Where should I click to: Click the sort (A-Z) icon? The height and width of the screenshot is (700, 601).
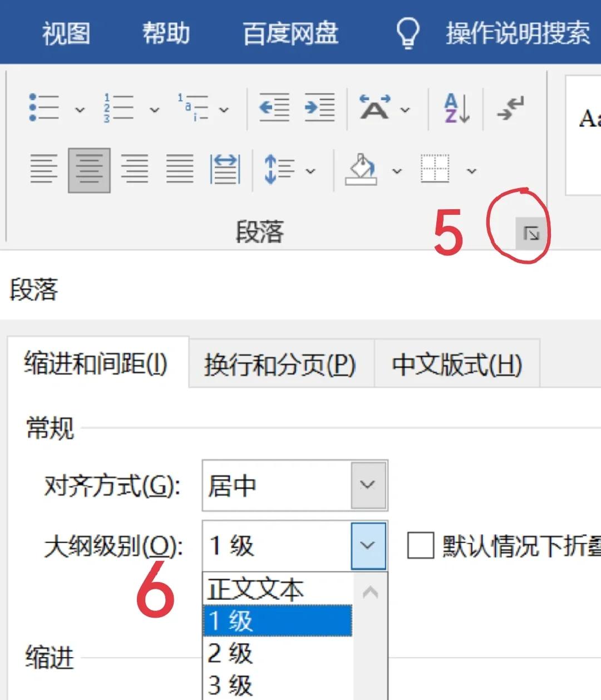[x=455, y=109]
